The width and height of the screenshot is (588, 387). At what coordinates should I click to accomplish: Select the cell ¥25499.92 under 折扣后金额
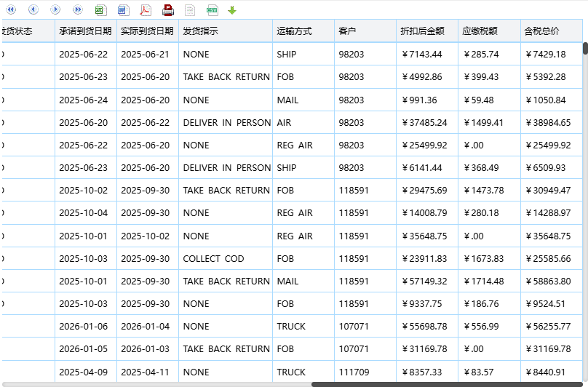click(427, 145)
